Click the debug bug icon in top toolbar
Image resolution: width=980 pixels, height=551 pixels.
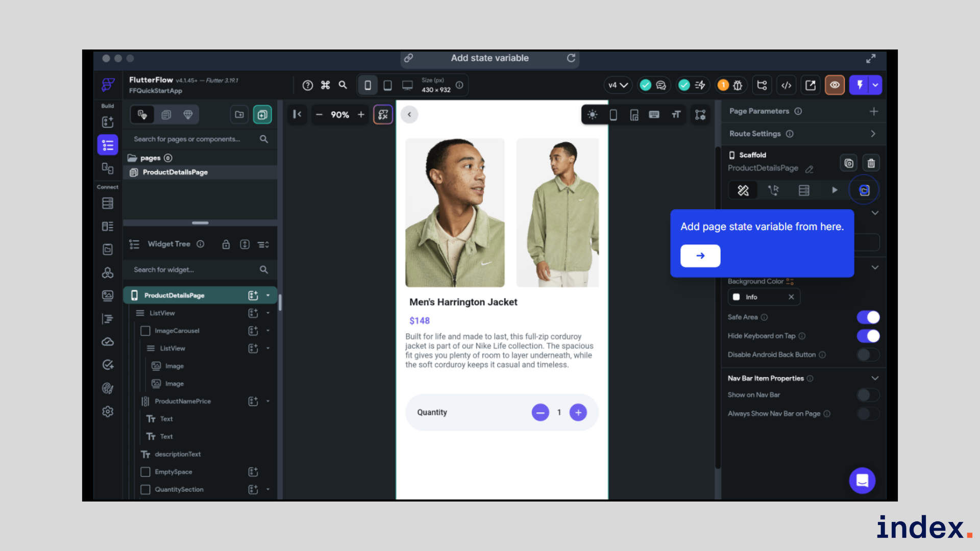(738, 85)
